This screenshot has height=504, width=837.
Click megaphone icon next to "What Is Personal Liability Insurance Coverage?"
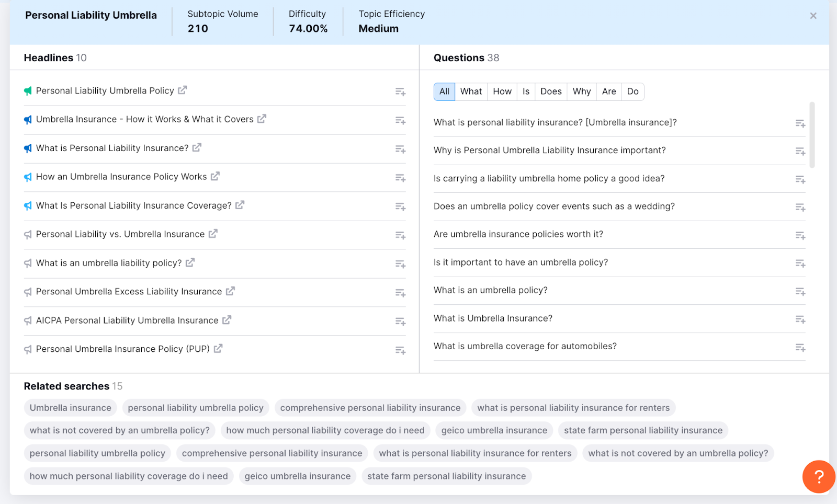point(27,205)
